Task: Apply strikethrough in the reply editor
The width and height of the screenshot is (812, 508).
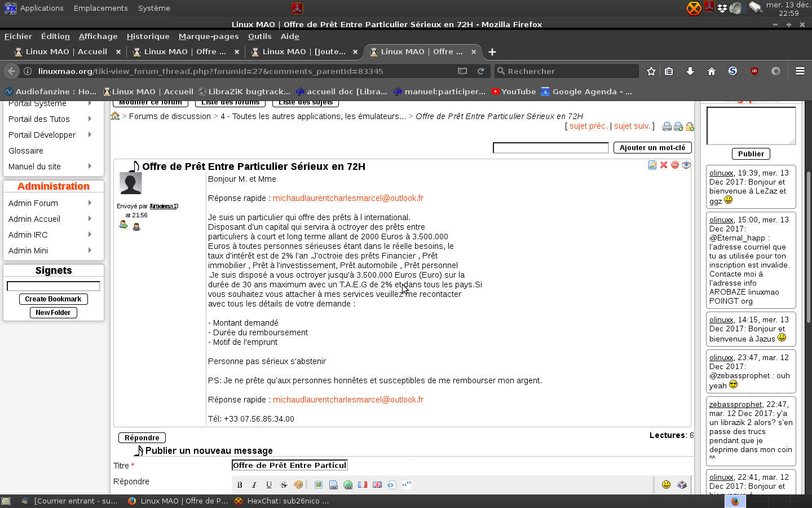Action: pos(284,485)
